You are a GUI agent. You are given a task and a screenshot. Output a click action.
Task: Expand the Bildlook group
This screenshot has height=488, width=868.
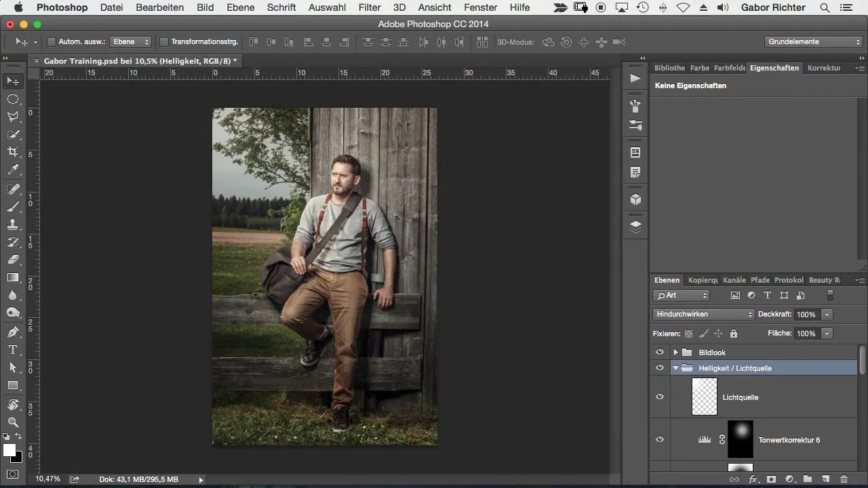[x=675, y=352]
